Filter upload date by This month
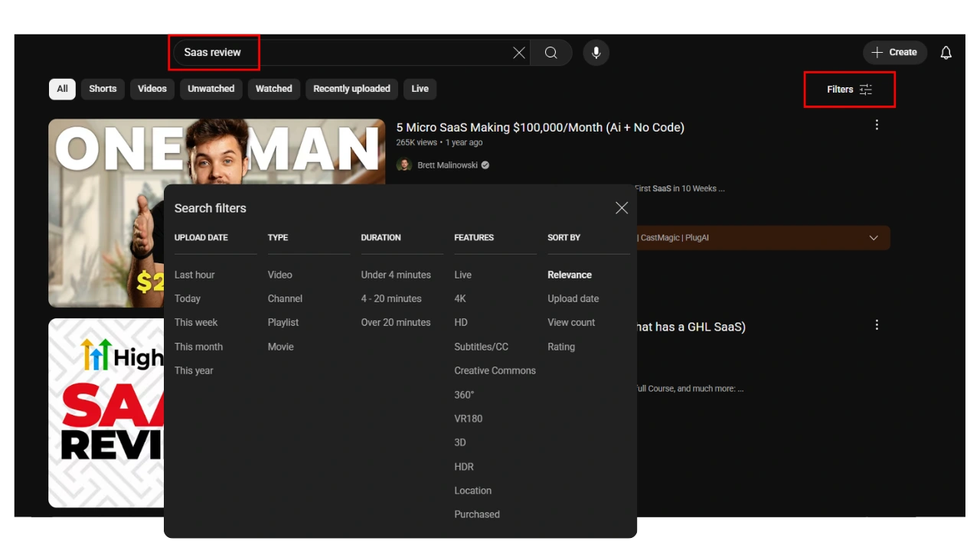The image size is (980, 551). (x=198, y=347)
